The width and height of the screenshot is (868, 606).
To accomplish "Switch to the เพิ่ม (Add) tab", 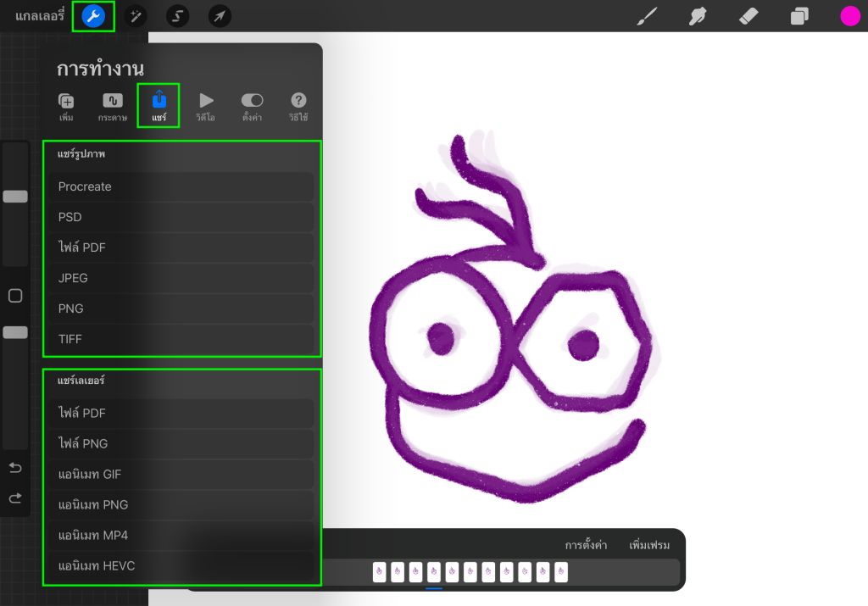I will click(x=66, y=107).
